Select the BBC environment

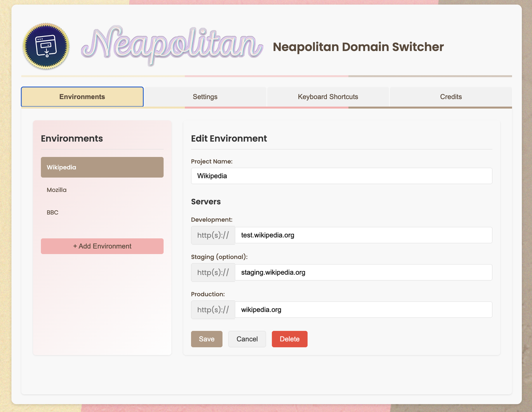click(x=102, y=212)
